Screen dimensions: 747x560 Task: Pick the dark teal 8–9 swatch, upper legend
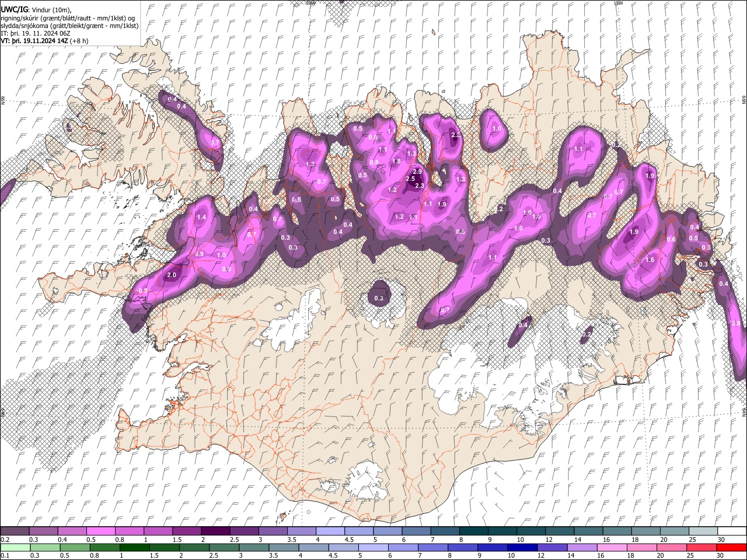point(474,531)
